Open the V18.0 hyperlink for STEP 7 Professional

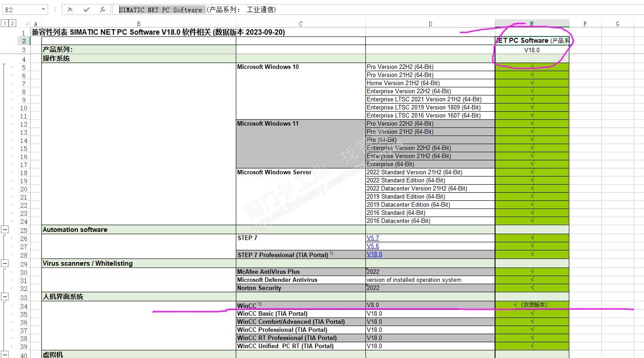[374, 254]
